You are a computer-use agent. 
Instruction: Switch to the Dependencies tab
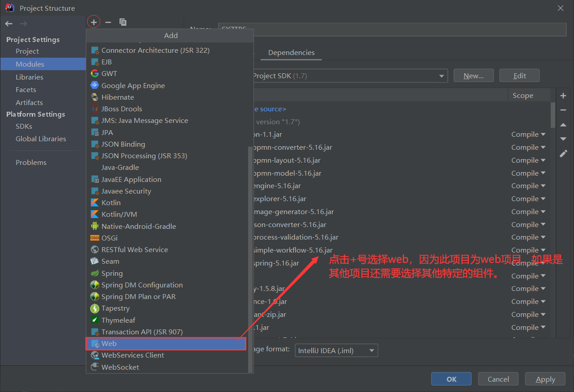point(291,52)
